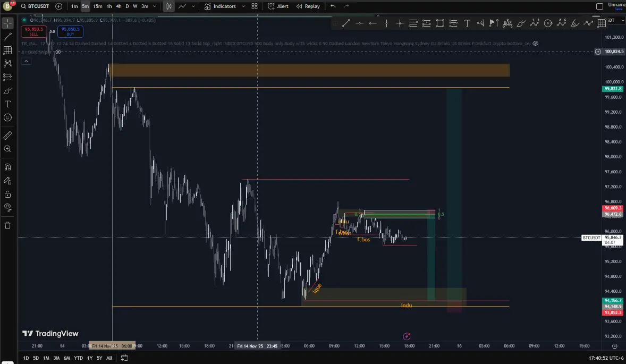Viewport: 626px width, 364px height.
Task: Select the horizontal line favorite tool
Action: click(x=359, y=23)
